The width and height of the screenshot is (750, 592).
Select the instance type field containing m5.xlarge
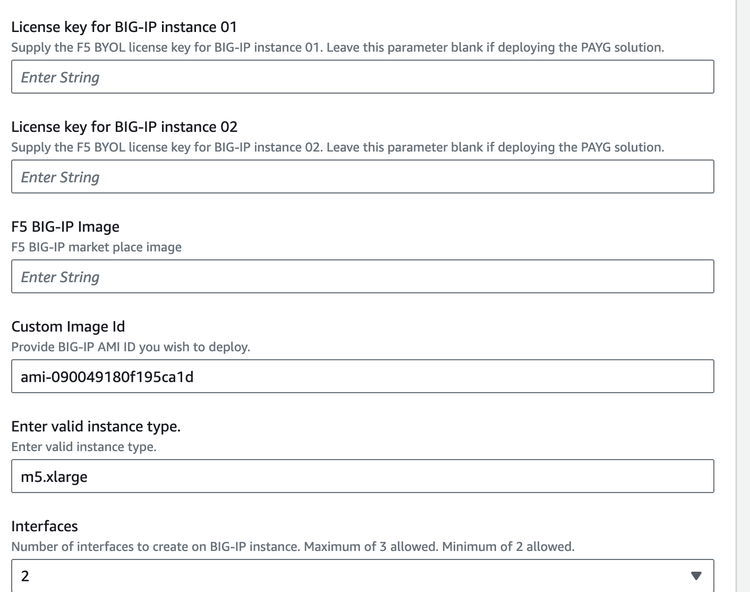(362, 477)
